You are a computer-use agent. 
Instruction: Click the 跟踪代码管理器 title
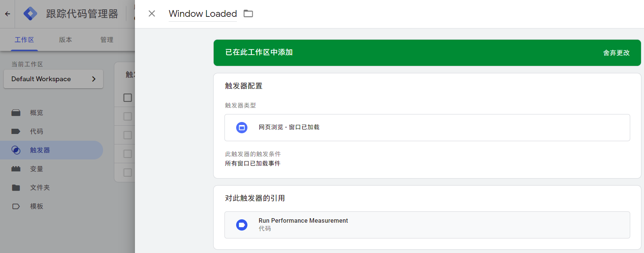[x=82, y=14]
